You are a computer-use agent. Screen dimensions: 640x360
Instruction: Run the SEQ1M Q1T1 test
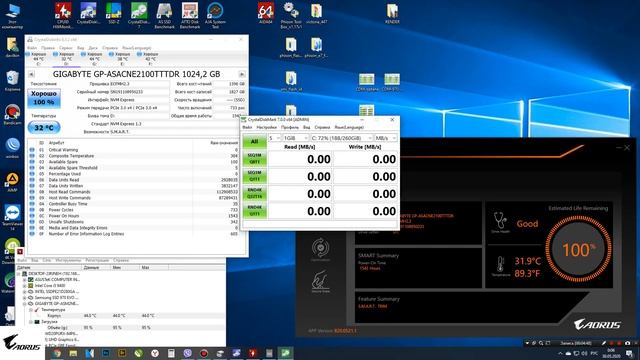tap(254, 176)
